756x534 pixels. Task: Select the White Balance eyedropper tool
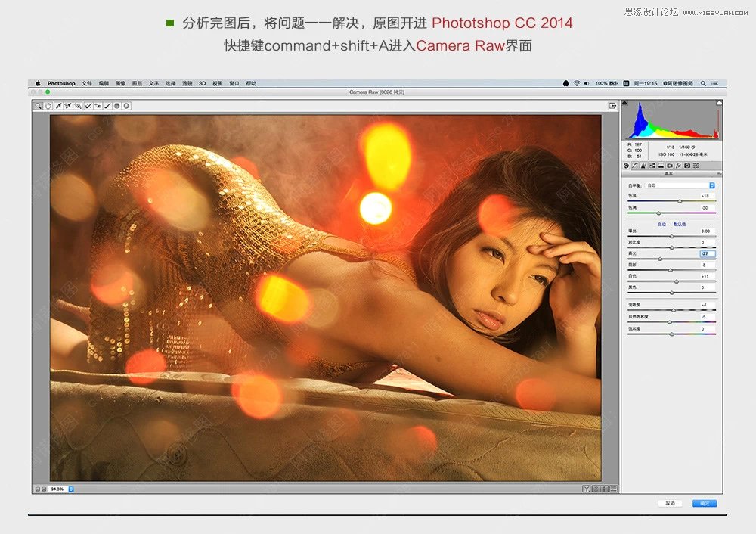click(57, 106)
